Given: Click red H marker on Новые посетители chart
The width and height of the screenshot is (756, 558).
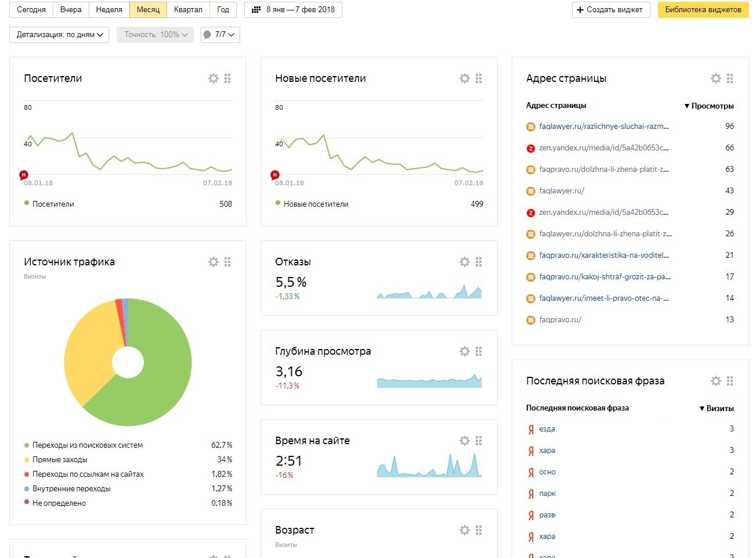Looking at the screenshot, I should click(275, 174).
